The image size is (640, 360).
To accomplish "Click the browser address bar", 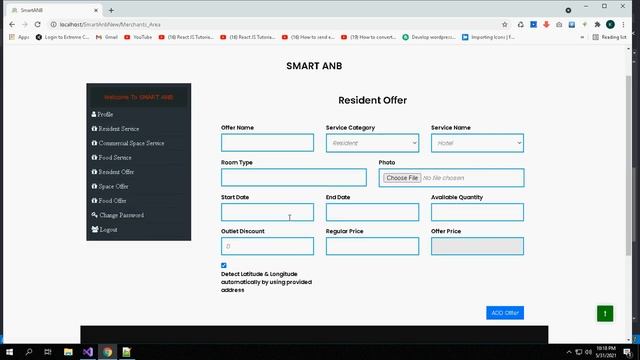I will (278, 24).
